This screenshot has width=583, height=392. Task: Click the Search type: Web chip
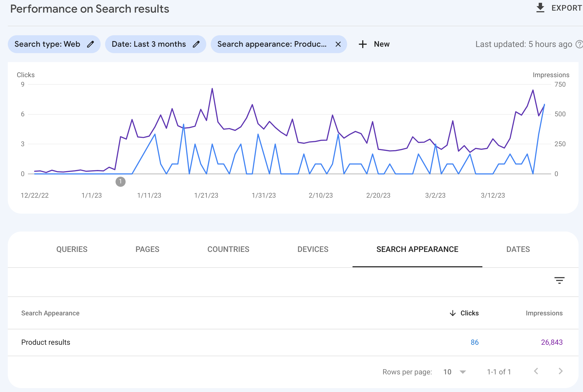47,44
